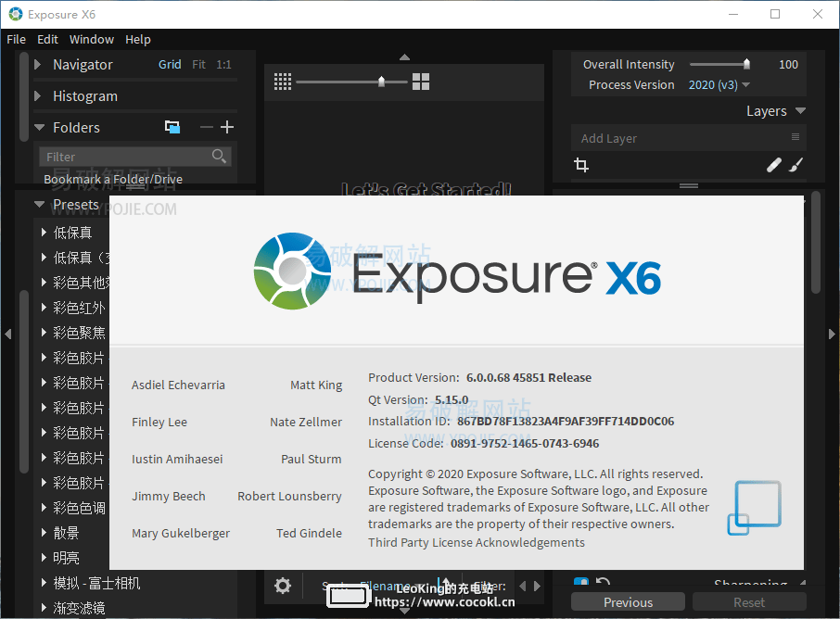Click the Presets panel vertical scrollbar
The image size is (840, 619).
[23, 382]
